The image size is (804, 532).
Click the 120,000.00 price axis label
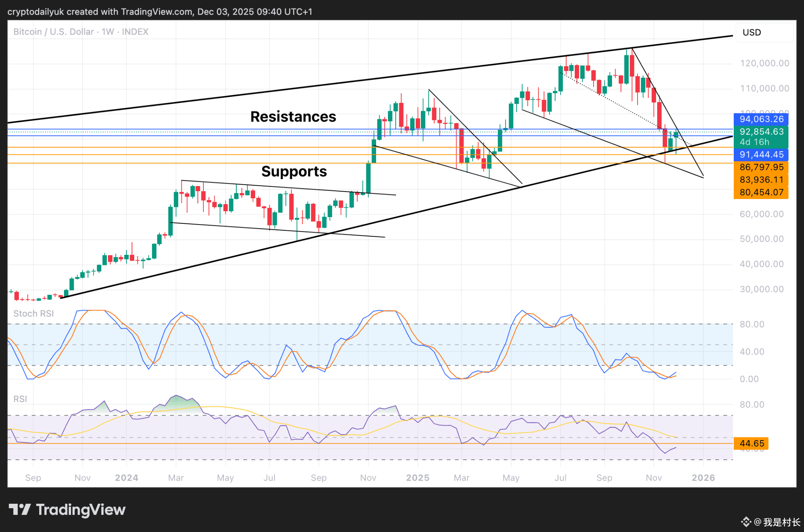coord(764,63)
